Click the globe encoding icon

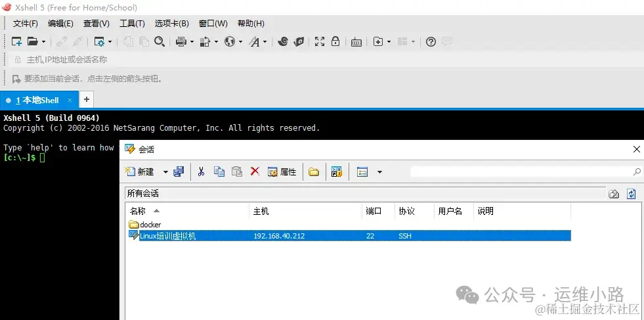230,41
